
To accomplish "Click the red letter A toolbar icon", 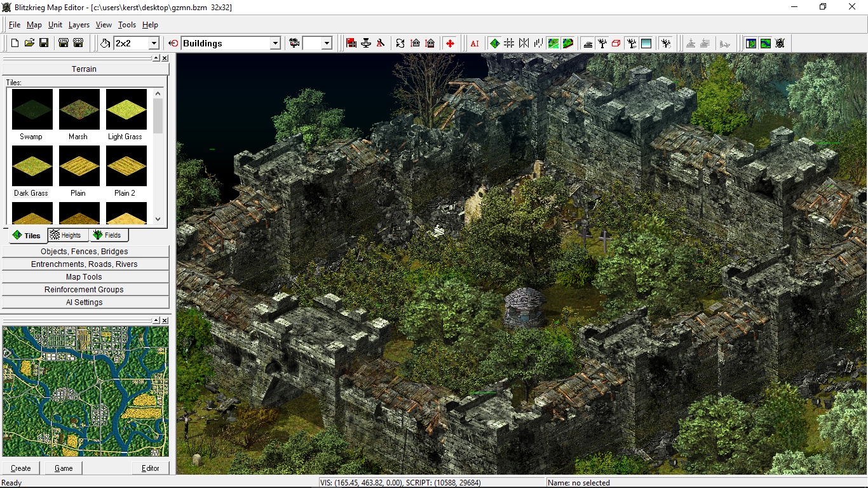I will (x=381, y=43).
